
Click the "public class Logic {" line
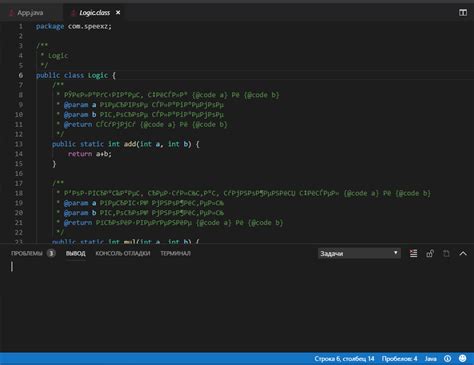click(x=76, y=75)
